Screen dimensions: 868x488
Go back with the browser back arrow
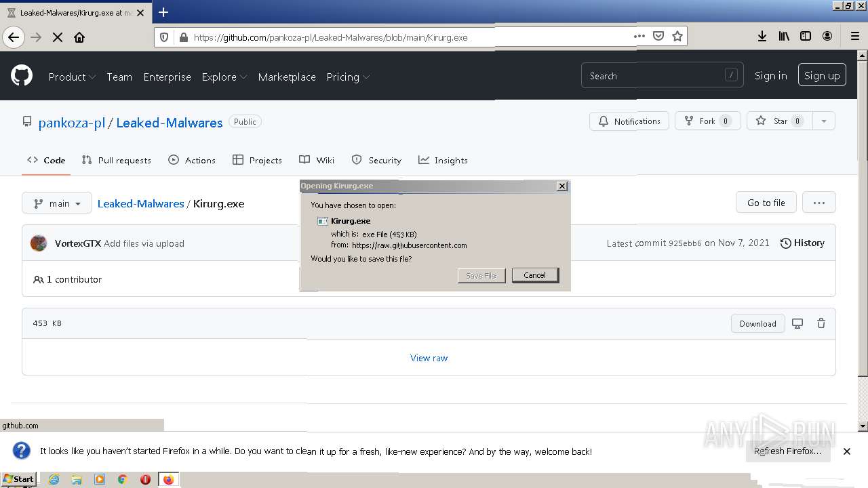(x=14, y=37)
